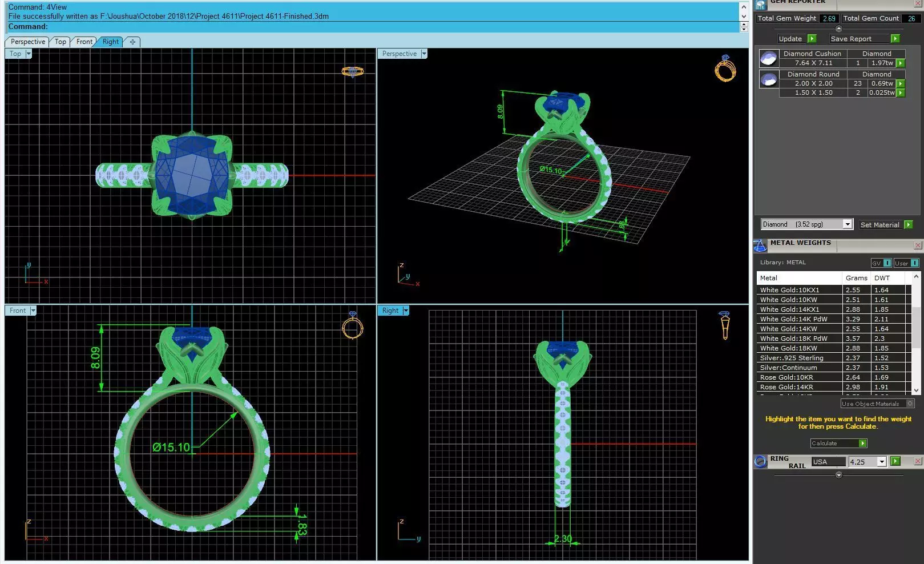Click the green arrow beside Set Material

pos(908,225)
